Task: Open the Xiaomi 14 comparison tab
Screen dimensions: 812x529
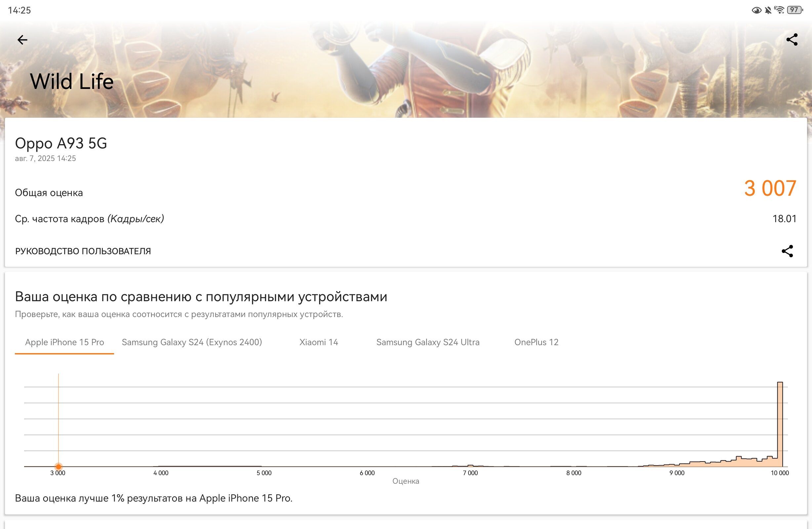Action: coord(319,342)
